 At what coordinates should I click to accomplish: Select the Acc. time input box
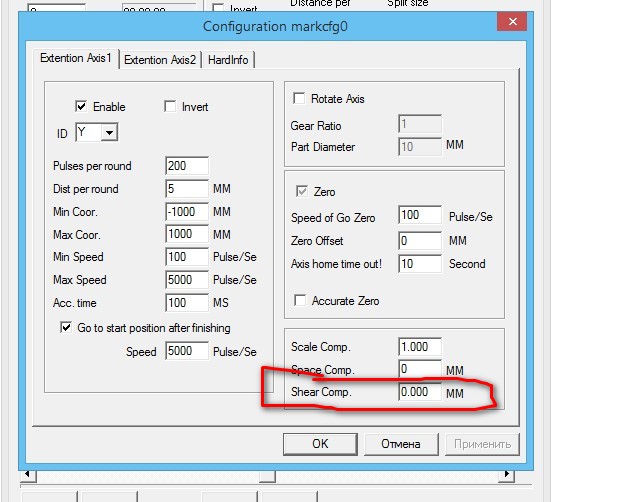[187, 303]
